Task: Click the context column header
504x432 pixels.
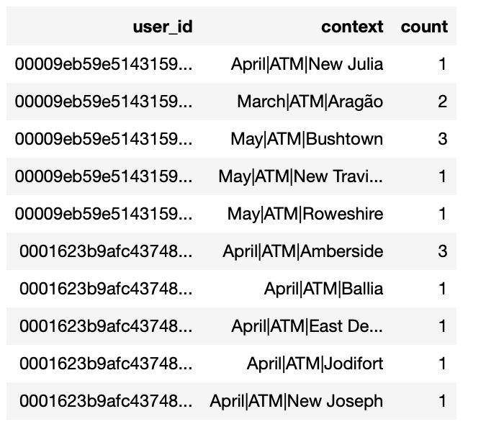Action: tap(352, 27)
